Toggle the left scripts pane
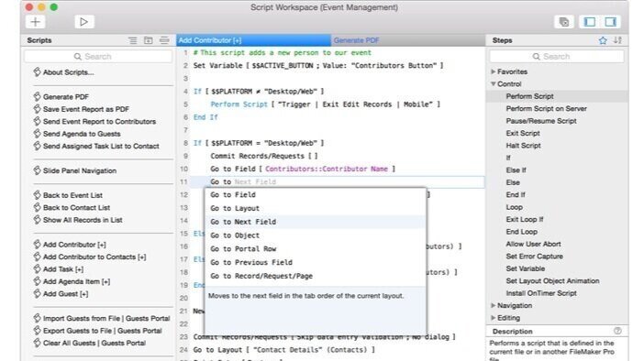This screenshot has width=644, height=361. 589,22
